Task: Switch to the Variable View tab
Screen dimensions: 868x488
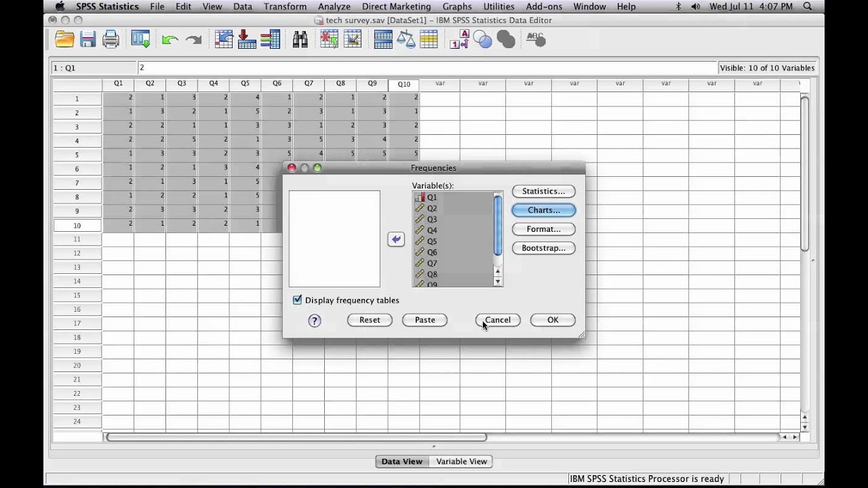Action: (461, 462)
